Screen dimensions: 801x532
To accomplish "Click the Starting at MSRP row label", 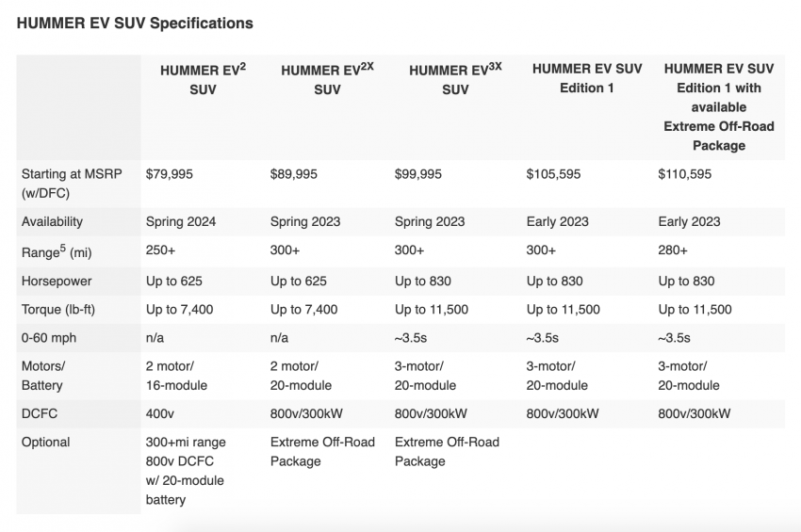I will coord(72,184).
